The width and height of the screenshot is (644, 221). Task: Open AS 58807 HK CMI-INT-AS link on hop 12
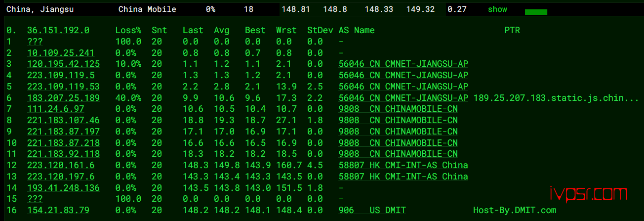coord(403,166)
